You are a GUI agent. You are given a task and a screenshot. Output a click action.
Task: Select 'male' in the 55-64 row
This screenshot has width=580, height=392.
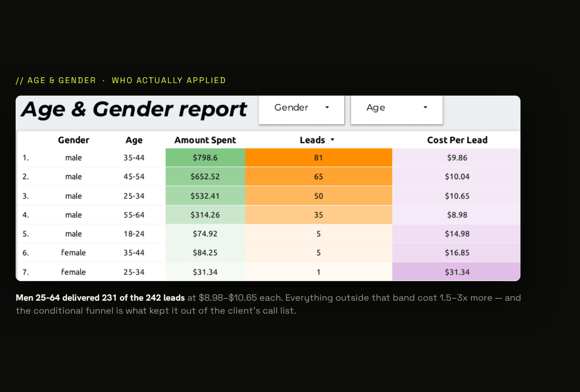pos(74,215)
